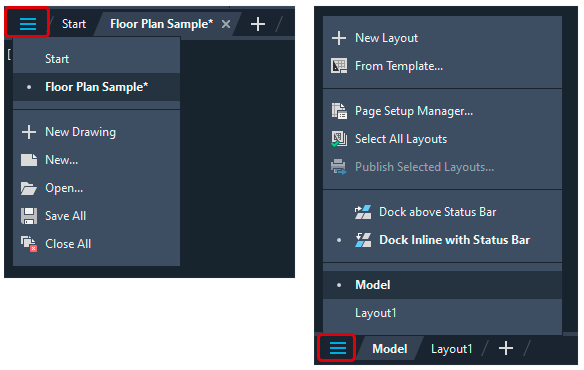Click the Page Setup Manager icon
This screenshot has width=584, height=370.
(x=339, y=111)
